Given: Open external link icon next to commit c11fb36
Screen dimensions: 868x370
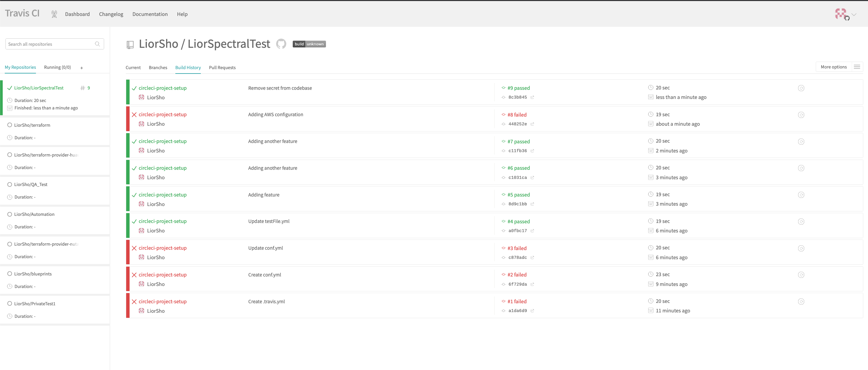Looking at the screenshot, I should [x=533, y=151].
